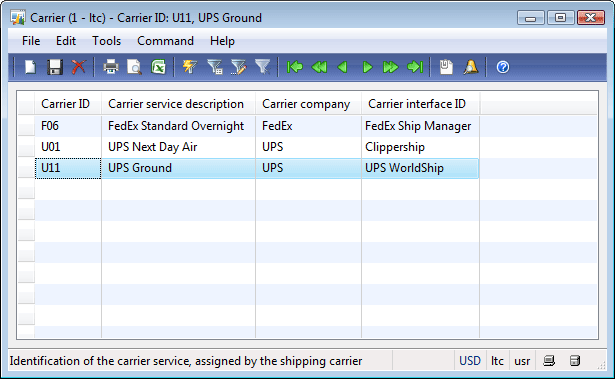Click the row selector for U01
Screen dimensions: 615x379
pos(26,147)
